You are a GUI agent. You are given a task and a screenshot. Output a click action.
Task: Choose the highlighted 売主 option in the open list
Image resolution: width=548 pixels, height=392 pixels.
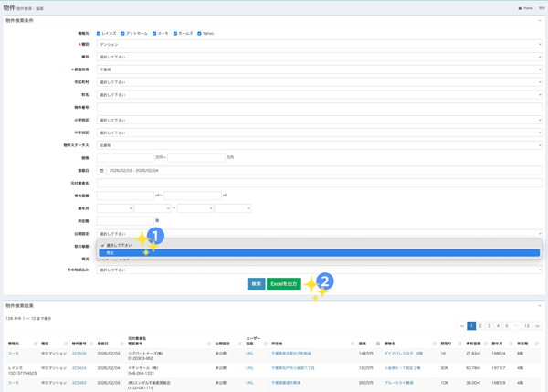[x=320, y=253]
